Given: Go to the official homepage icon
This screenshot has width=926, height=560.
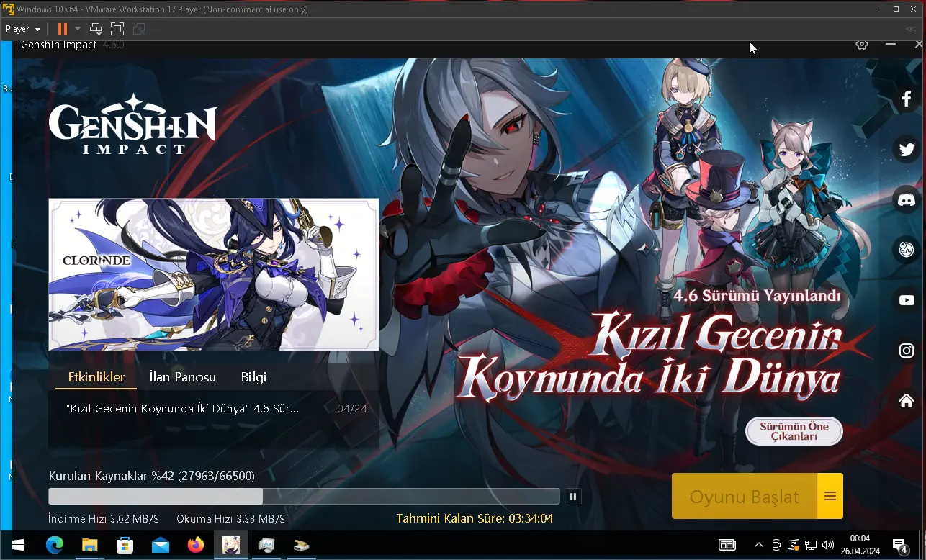Looking at the screenshot, I should (907, 400).
